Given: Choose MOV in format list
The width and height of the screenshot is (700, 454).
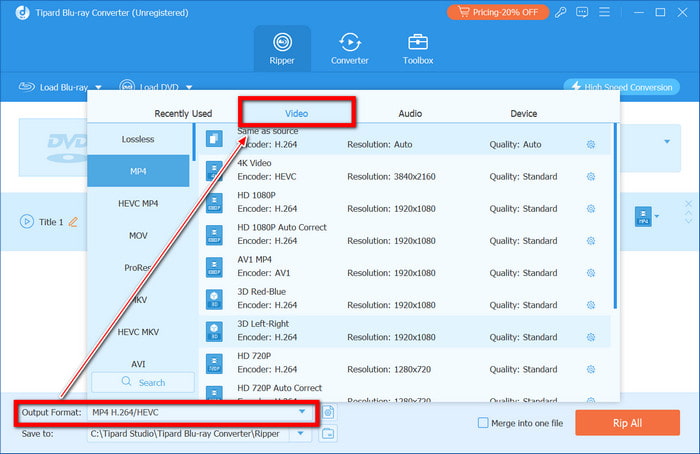Looking at the screenshot, I should pos(138,236).
